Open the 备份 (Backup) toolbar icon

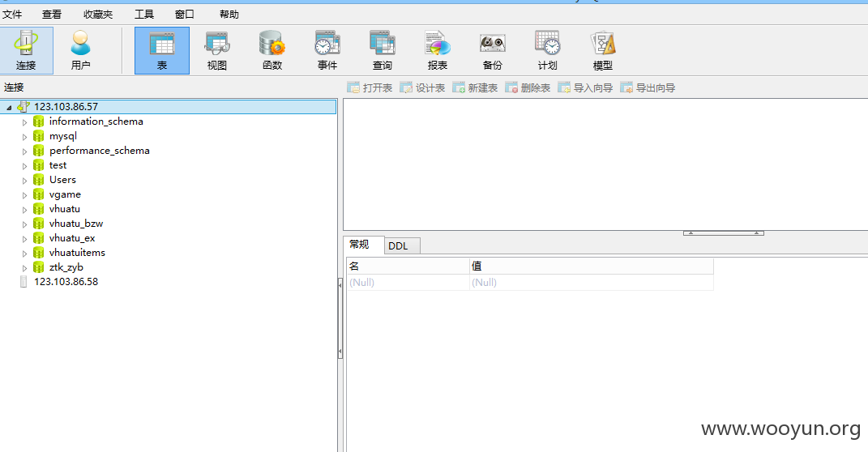[492, 50]
